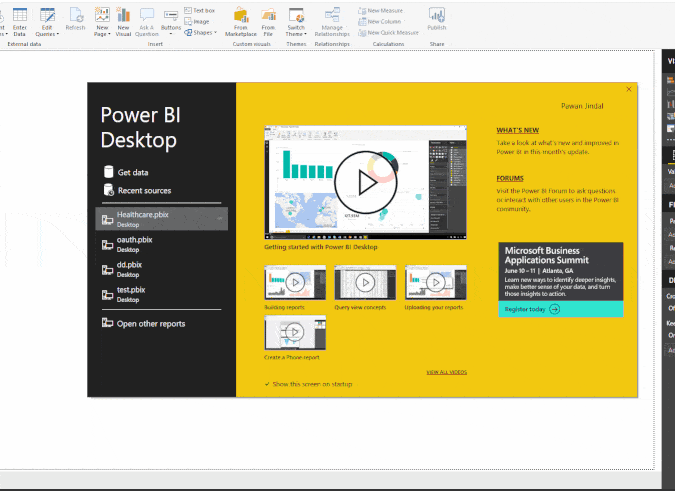Open the Buttons insert option
This screenshot has height=491, width=675.
pos(171,22)
